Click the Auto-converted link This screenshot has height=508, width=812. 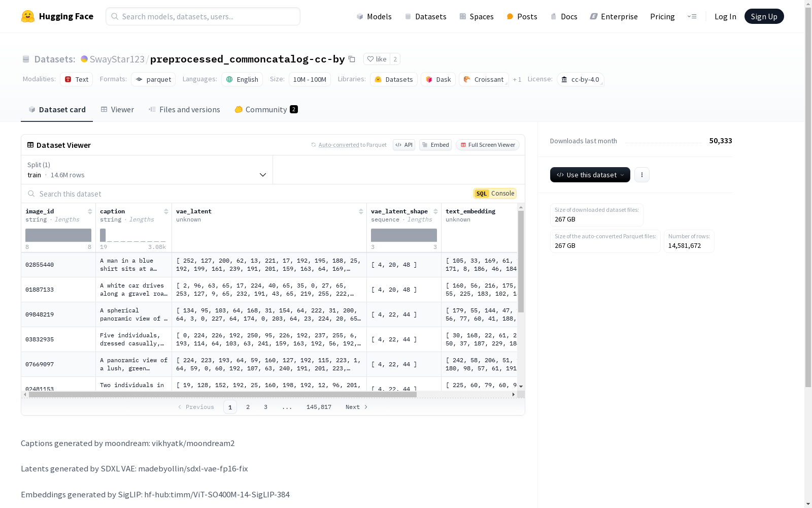(339, 145)
